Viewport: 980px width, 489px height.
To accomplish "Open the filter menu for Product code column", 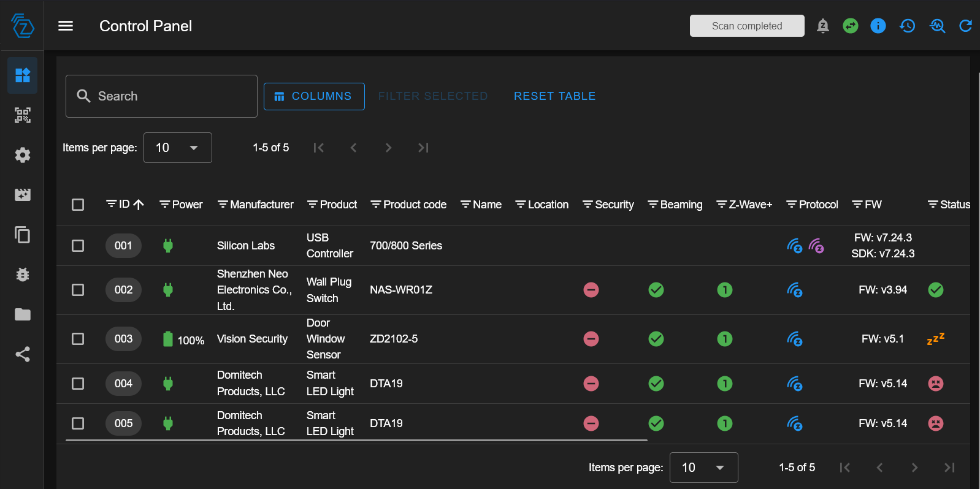I will 376,205.
